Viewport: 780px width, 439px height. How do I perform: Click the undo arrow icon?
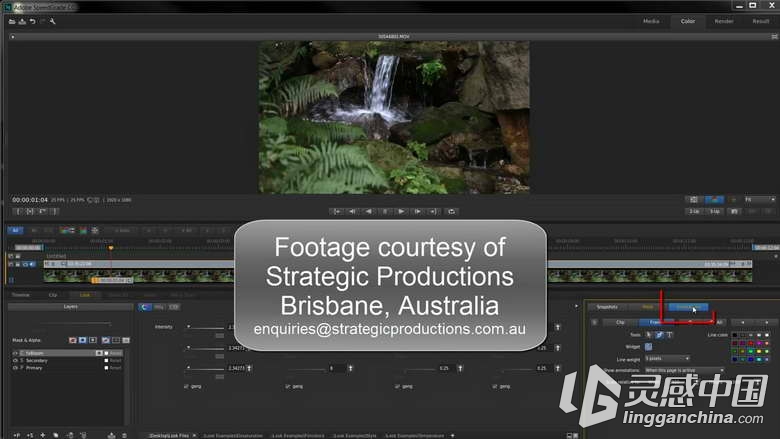[32, 21]
